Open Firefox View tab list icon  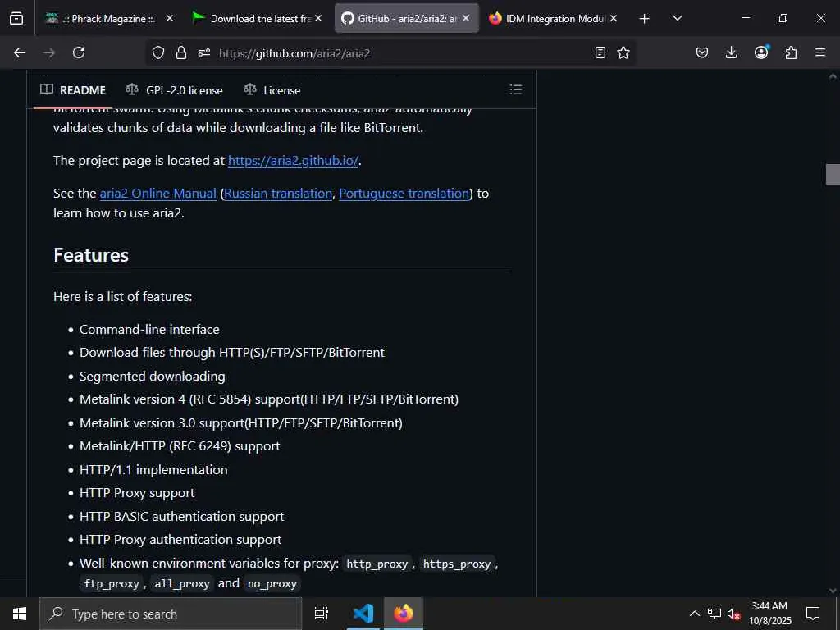[x=16, y=18]
